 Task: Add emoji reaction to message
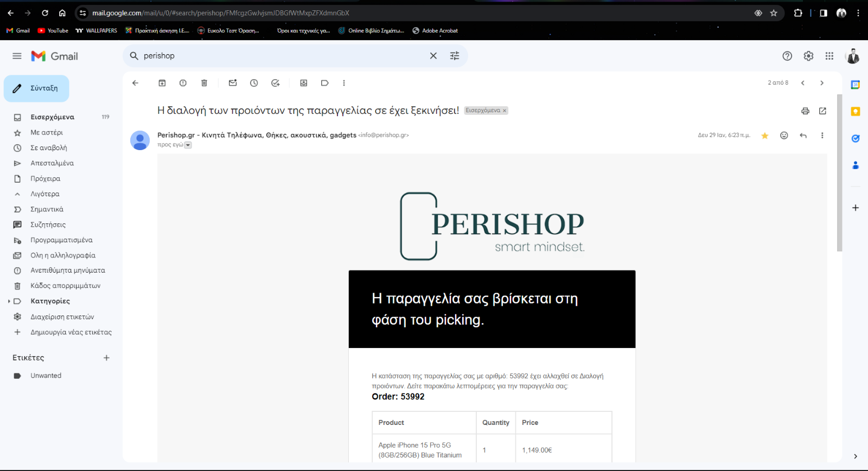(x=784, y=136)
